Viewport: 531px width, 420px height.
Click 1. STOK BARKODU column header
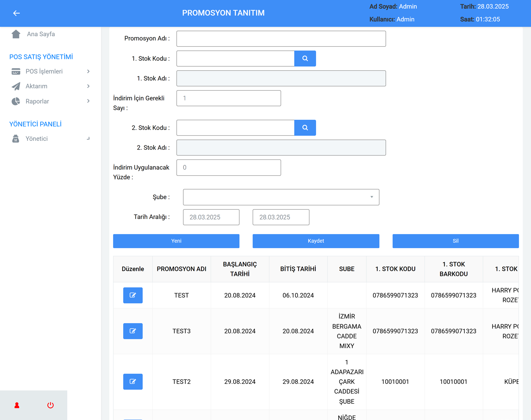tap(454, 269)
